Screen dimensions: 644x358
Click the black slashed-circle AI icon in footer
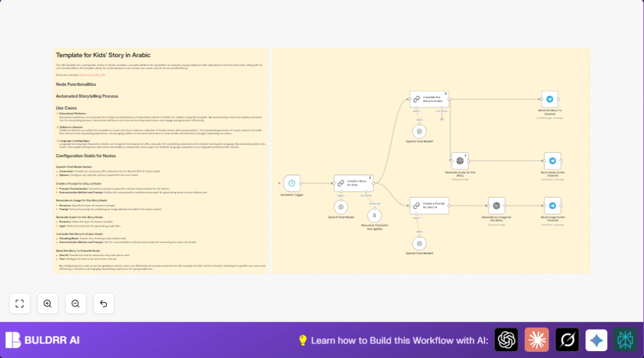pyautogui.click(x=567, y=340)
